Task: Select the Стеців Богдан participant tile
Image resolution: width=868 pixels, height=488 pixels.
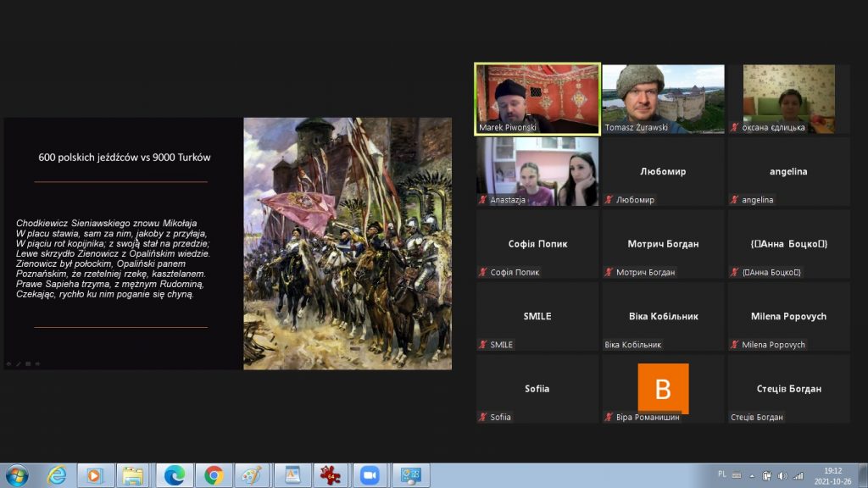Action: tap(788, 389)
